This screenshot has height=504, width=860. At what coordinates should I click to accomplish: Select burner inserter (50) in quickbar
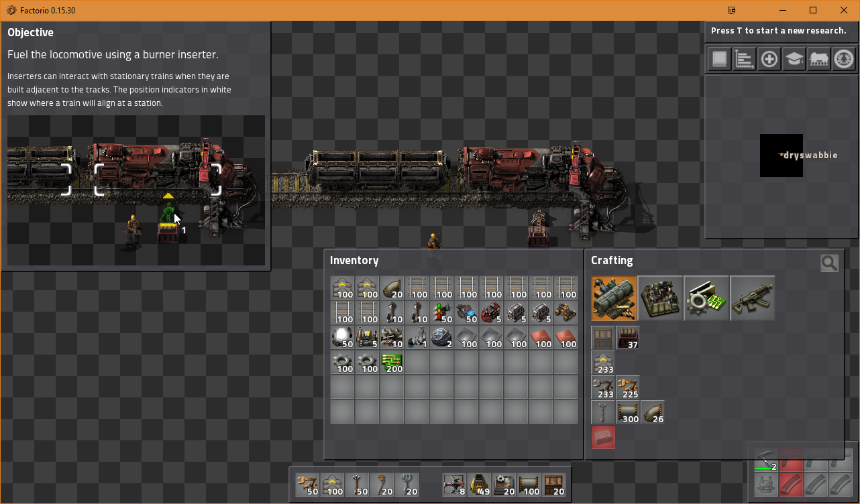[307, 485]
